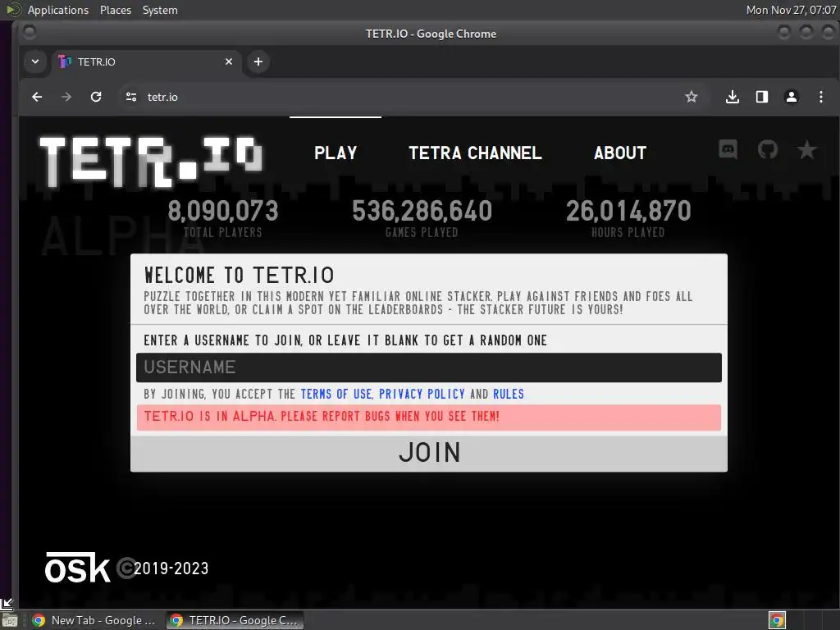This screenshot has height=630, width=840.
Task: Open the TETRA CHANNEL tab
Action: [475, 153]
